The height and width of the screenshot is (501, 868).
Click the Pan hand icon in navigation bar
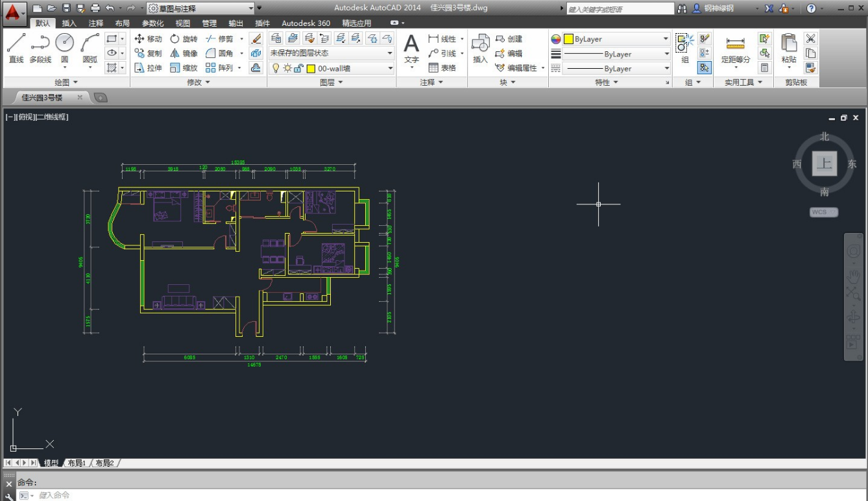pyautogui.click(x=853, y=276)
